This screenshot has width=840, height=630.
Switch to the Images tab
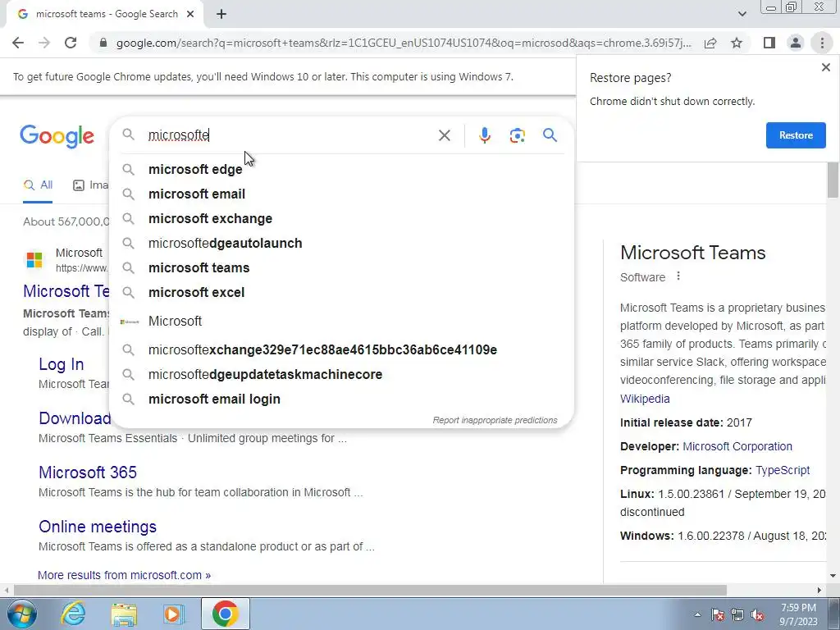(x=90, y=185)
